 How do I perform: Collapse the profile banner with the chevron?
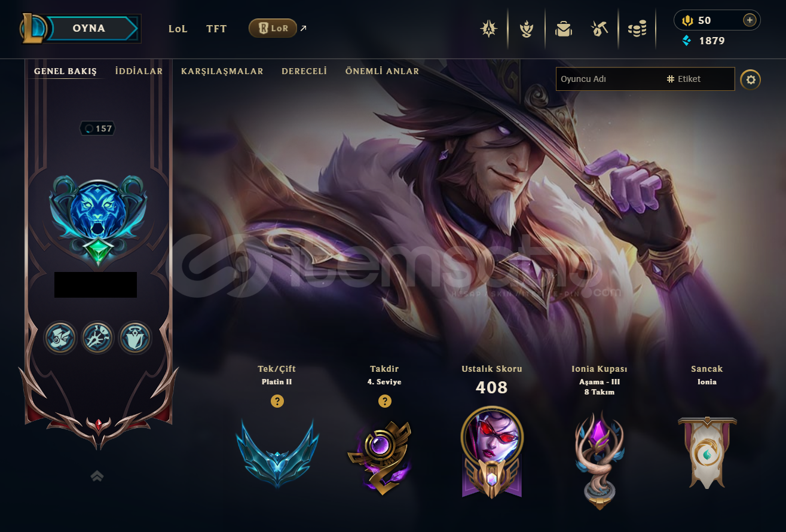coord(97,476)
